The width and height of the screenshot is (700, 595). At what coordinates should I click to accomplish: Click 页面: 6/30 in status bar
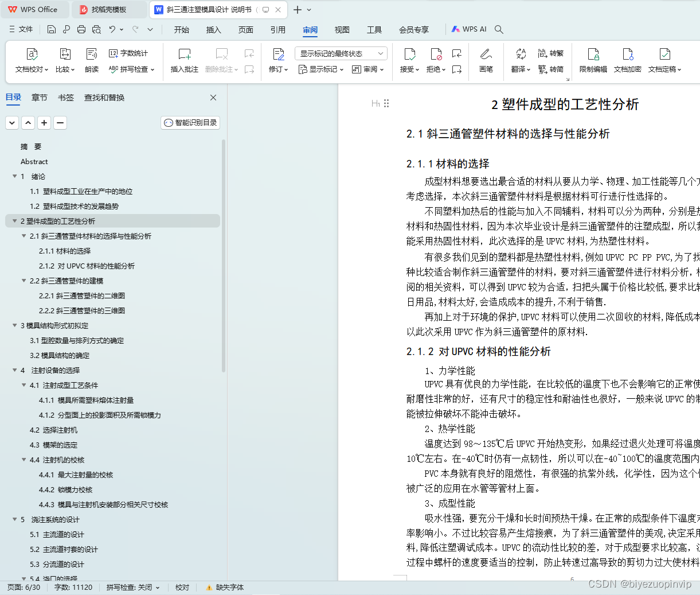point(24,588)
